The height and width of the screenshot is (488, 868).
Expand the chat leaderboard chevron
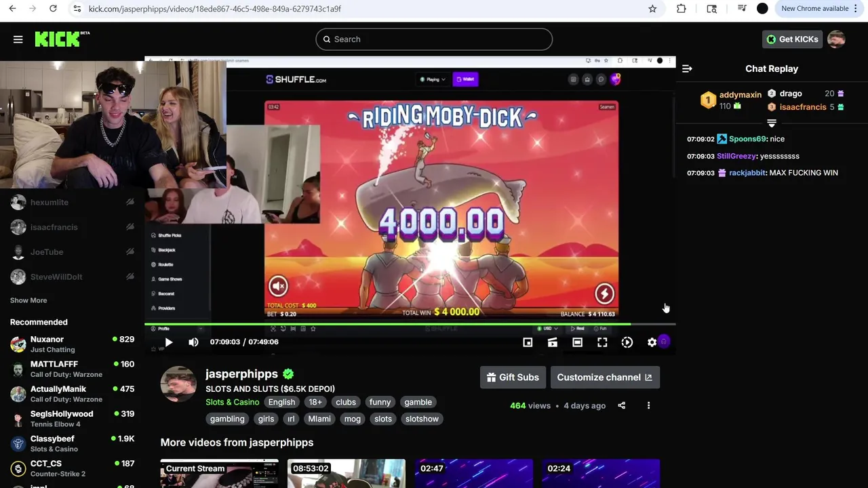click(x=772, y=123)
